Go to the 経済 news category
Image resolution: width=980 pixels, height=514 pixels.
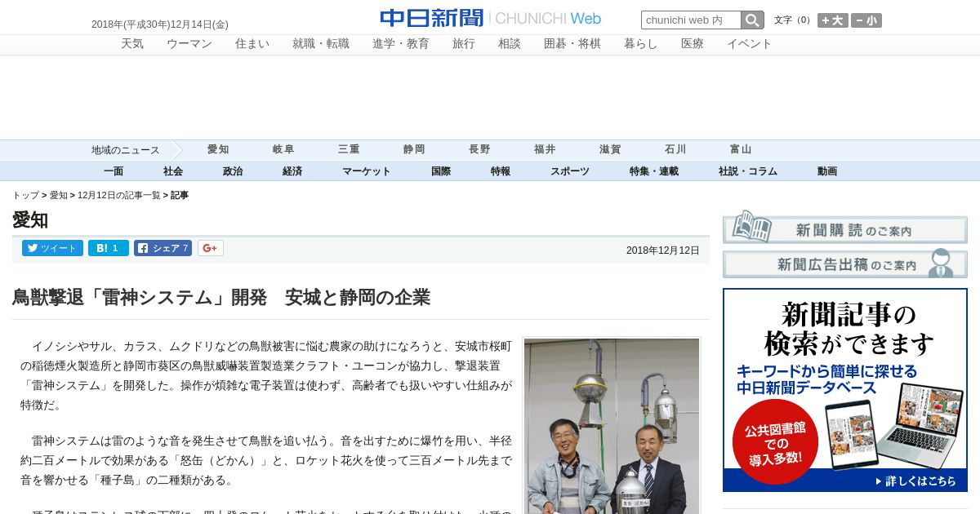tap(292, 171)
